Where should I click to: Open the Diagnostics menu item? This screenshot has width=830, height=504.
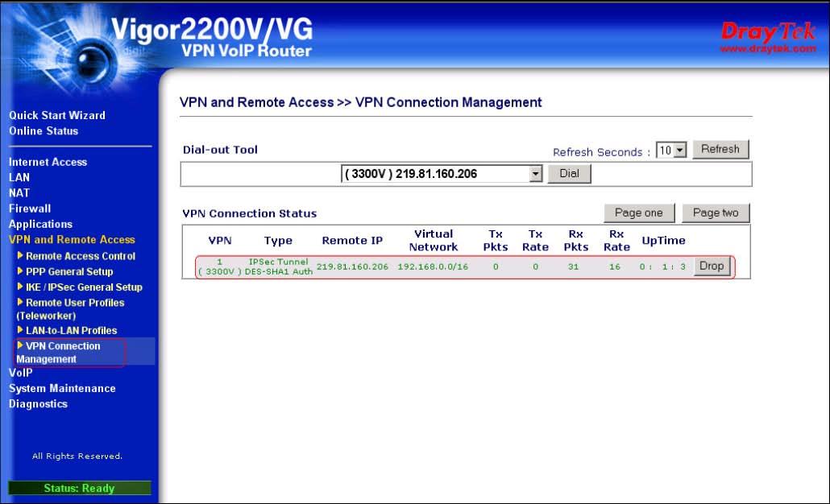click(38, 403)
